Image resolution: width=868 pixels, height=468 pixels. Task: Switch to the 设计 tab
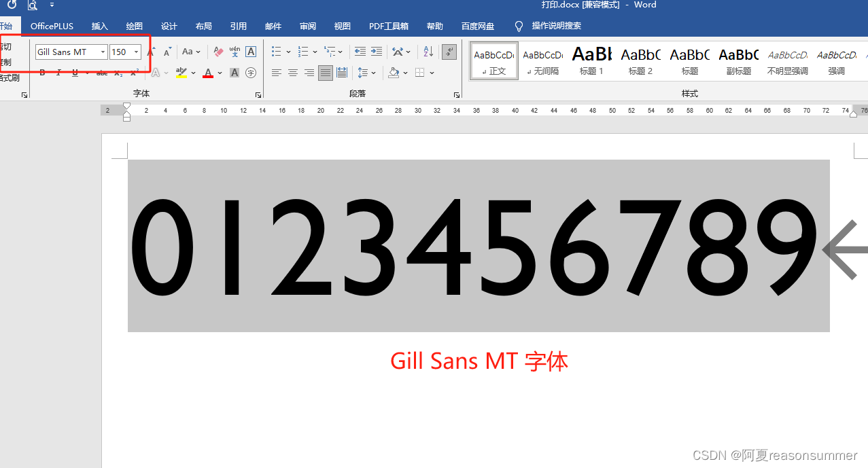point(169,26)
